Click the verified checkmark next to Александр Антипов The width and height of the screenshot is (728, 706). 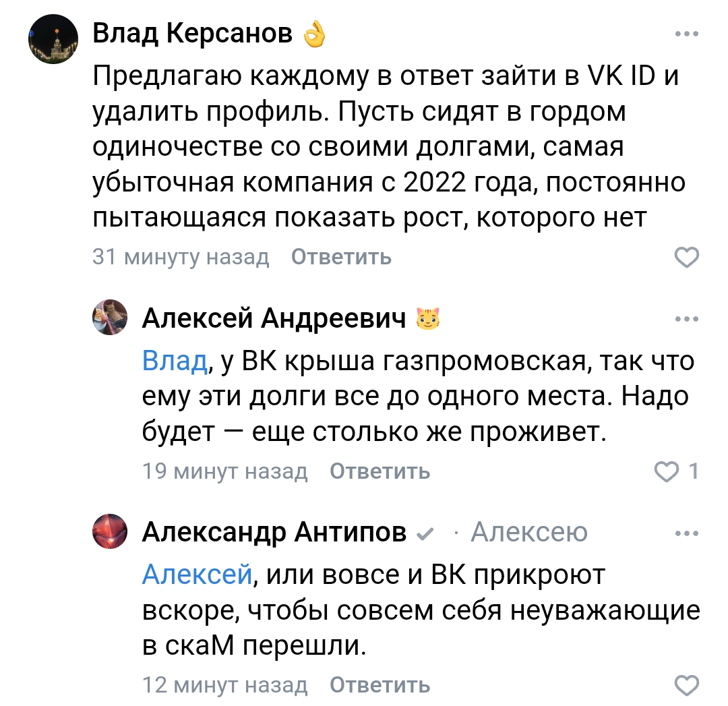click(425, 534)
